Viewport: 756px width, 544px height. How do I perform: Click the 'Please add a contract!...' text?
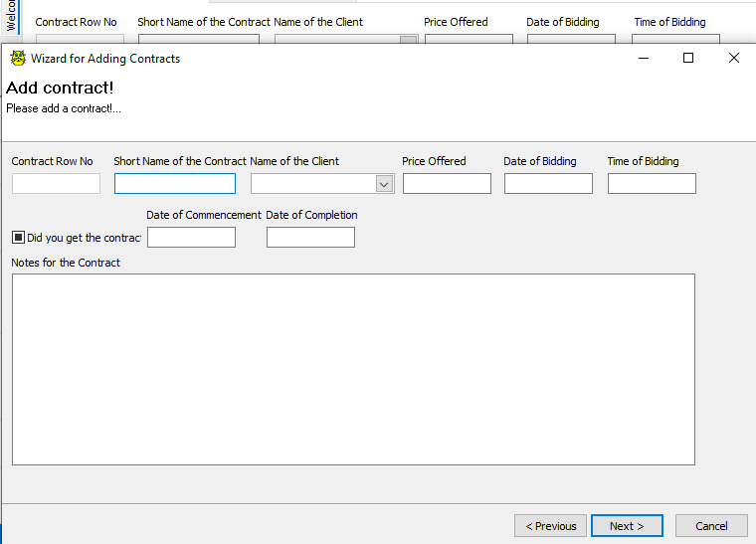63,108
